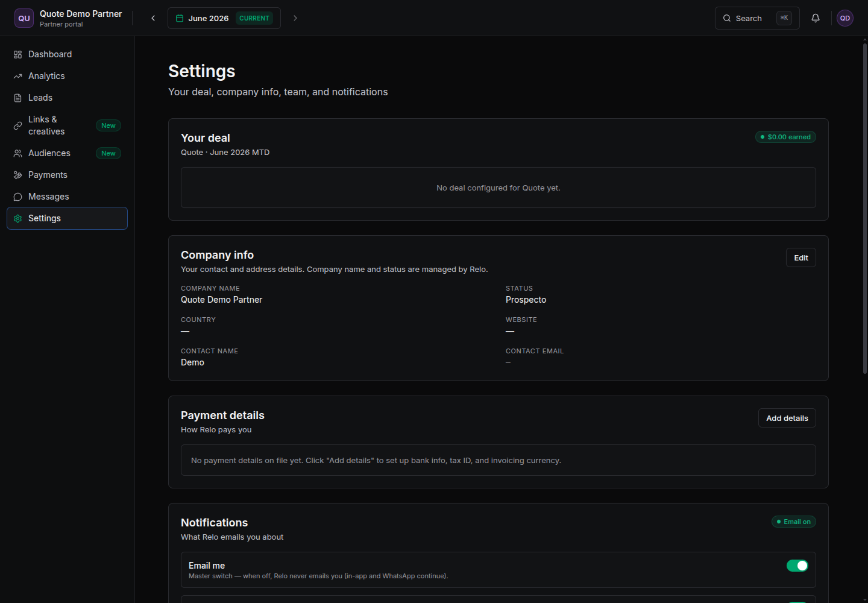Click 'No payment details on file yet' notice
868x603 pixels.
[x=376, y=460]
